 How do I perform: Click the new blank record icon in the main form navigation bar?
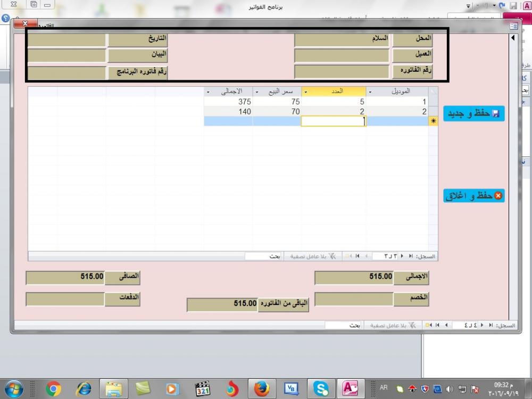pos(428,325)
